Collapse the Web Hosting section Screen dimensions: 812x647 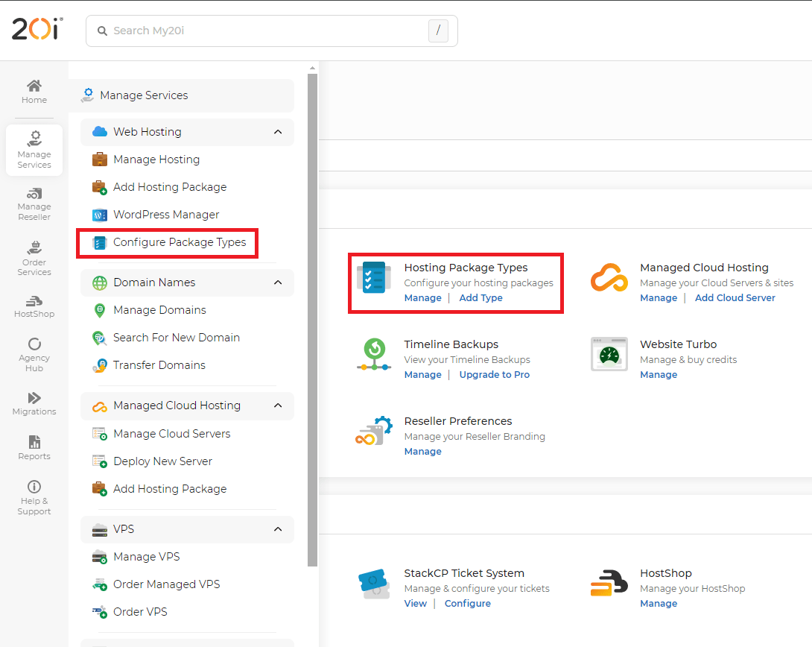point(278,132)
